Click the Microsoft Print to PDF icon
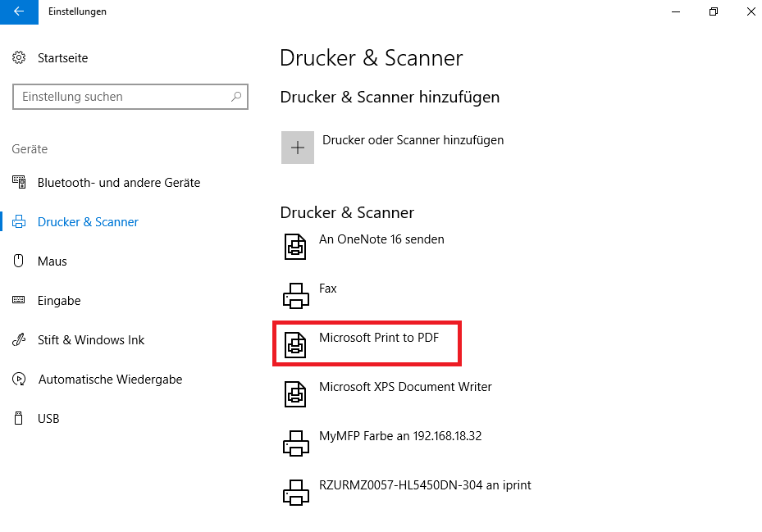Viewport: 762px width, 532px height. point(295,344)
